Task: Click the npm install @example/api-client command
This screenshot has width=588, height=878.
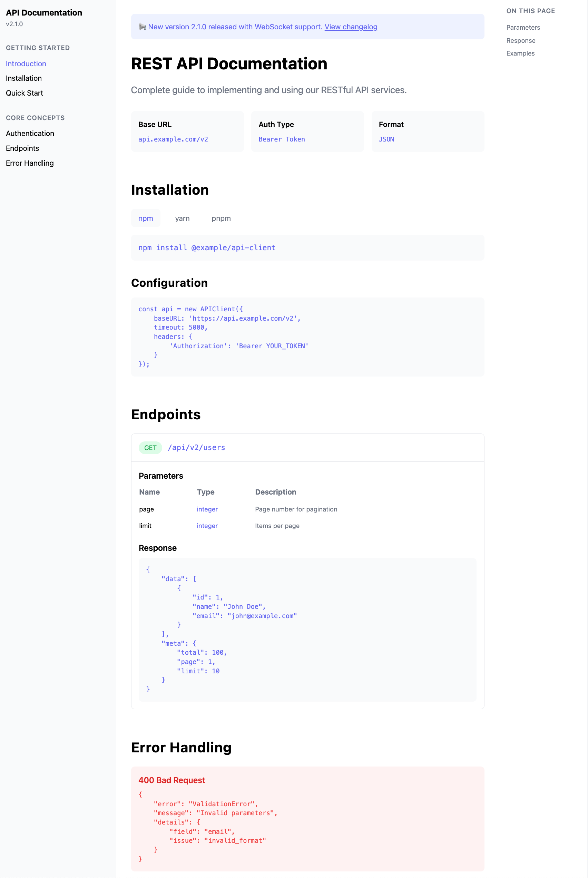Action: 207,247
